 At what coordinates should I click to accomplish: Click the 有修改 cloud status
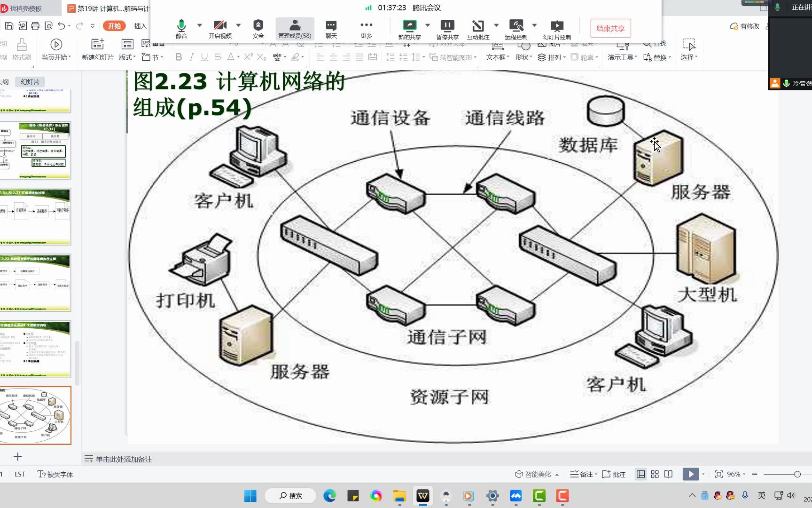(744, 26)
